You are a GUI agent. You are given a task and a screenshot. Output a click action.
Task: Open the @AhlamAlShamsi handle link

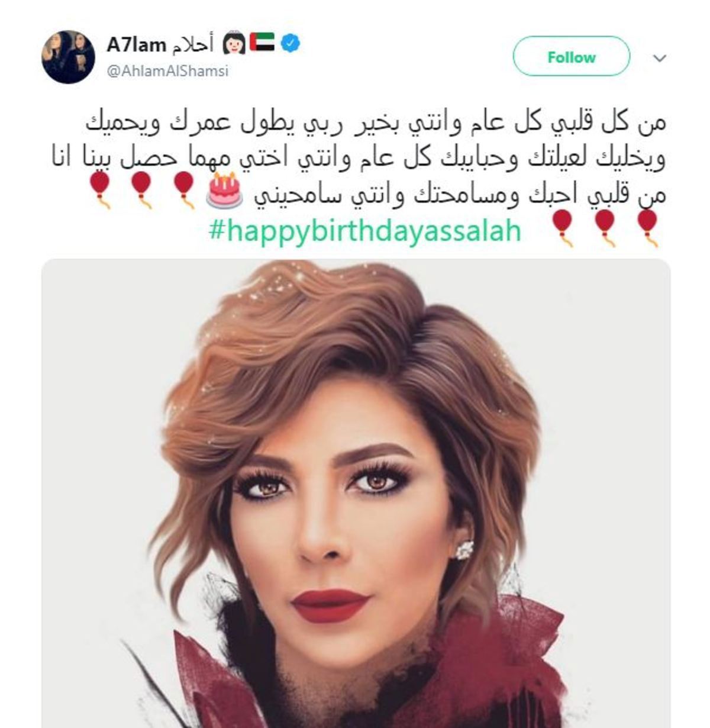point(167,72)
